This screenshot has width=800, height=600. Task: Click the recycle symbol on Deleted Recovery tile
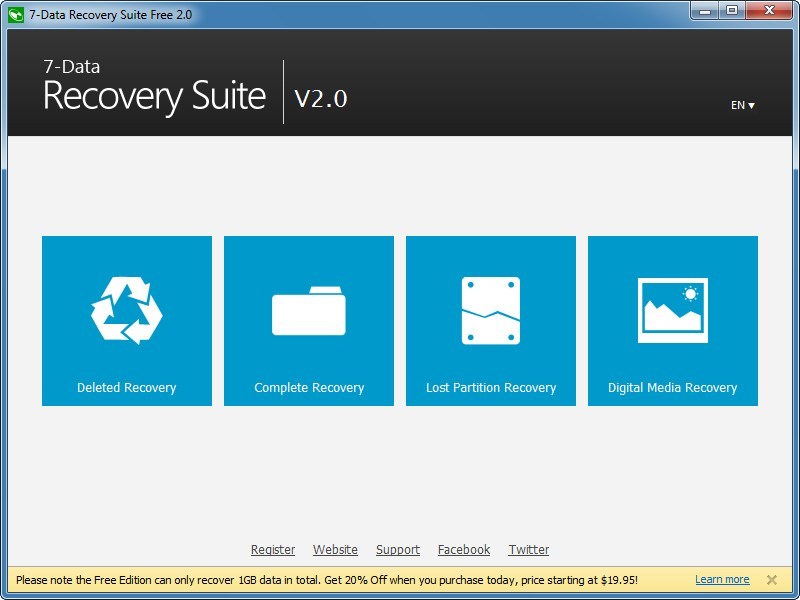126,308
